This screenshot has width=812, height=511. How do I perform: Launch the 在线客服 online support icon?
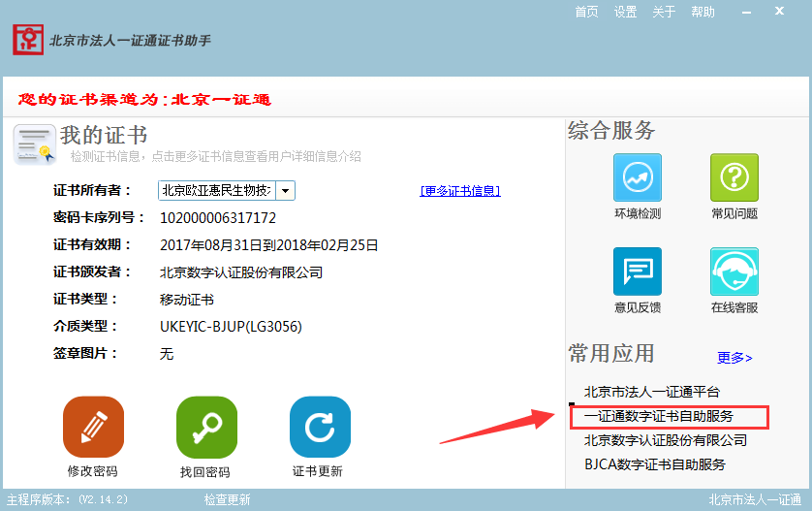(x=734, y=271)
